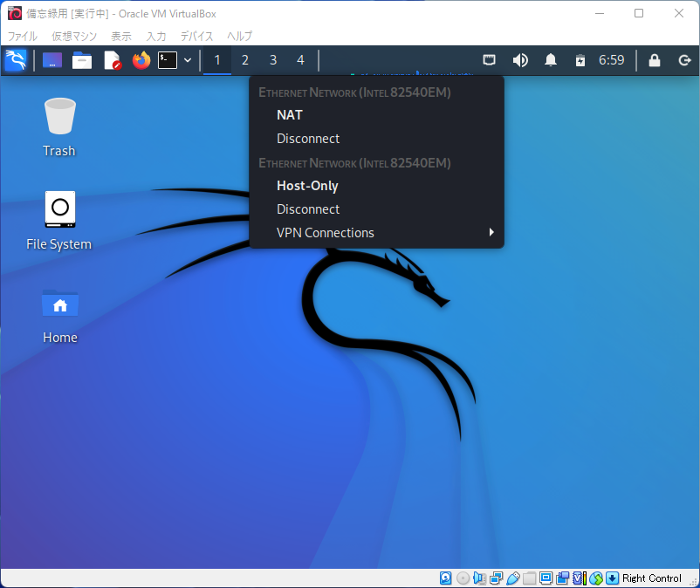This screenshot has height=588, width=700.
Task: Open the Kali dragon applications menu
Action: [16, 60]
